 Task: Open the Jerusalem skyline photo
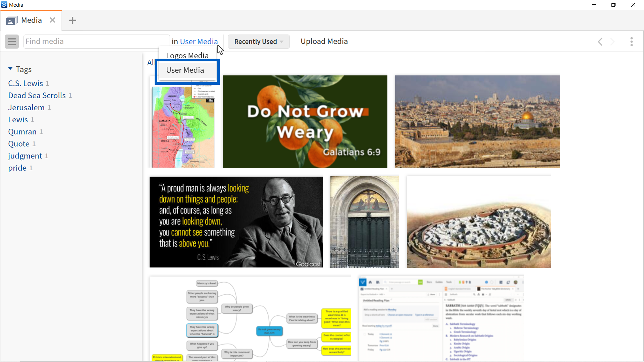tap(477, 122)
